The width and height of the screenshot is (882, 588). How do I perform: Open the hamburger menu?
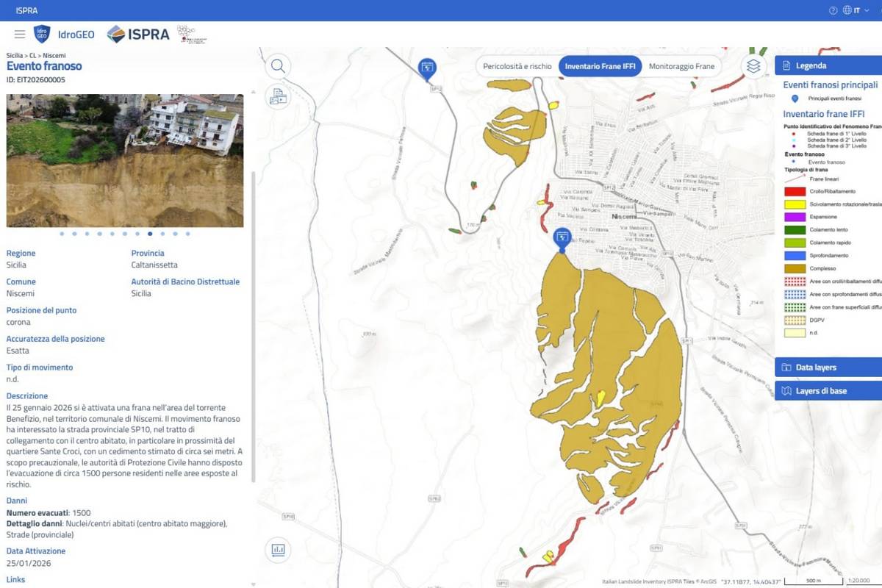20,35
